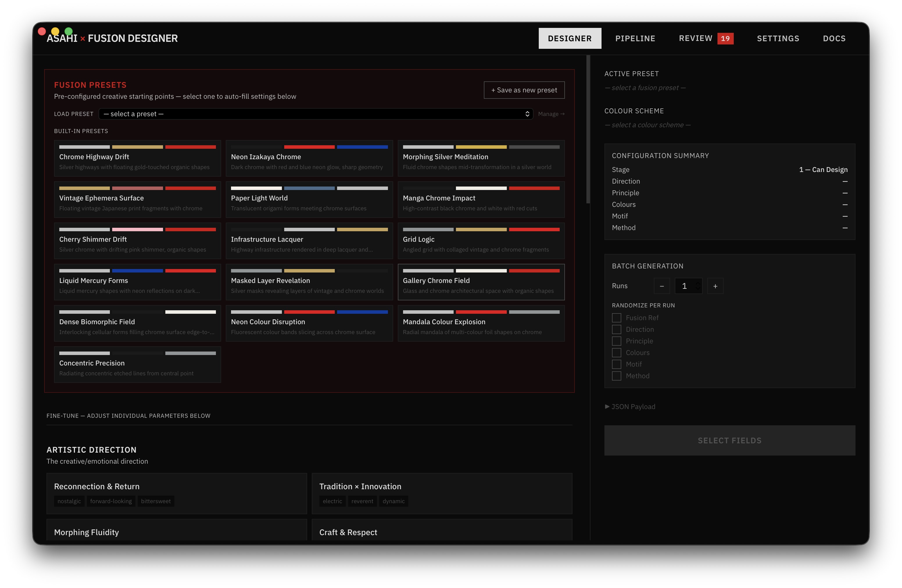Click the red swatch on Chrome Highway Drift
This screenshot has width=902, height=588.
pos(191,147)
